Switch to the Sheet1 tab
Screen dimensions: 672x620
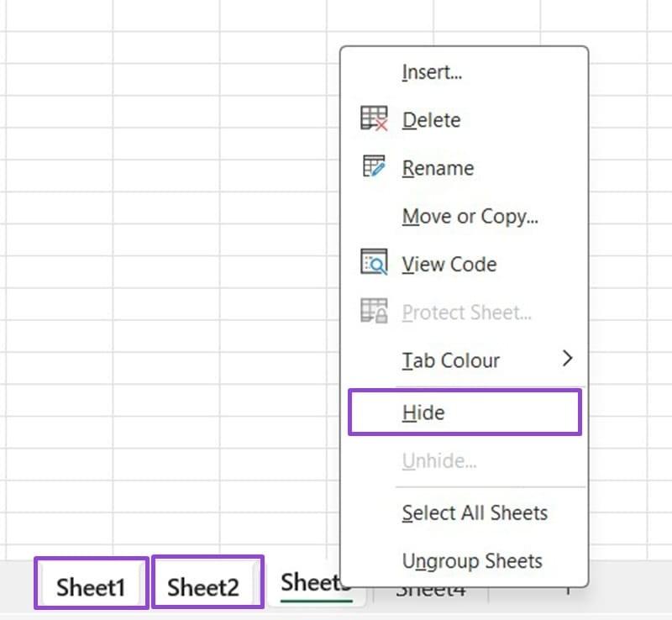[91, 587]
